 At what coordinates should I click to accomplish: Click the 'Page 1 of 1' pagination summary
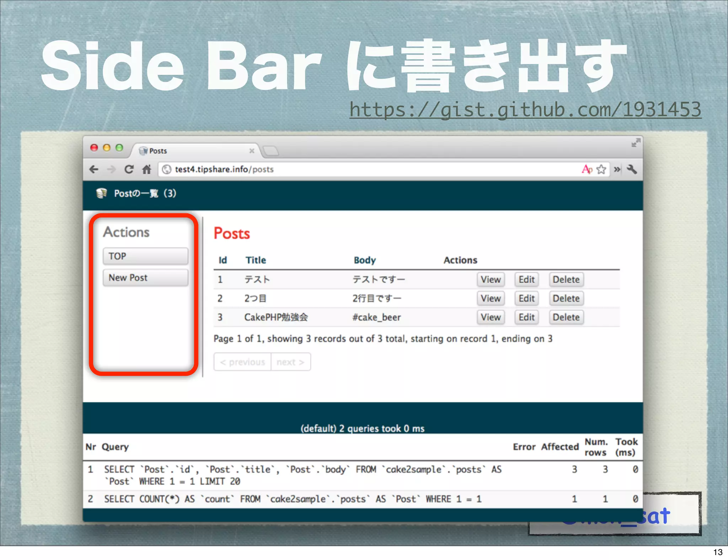click(383, 339)
